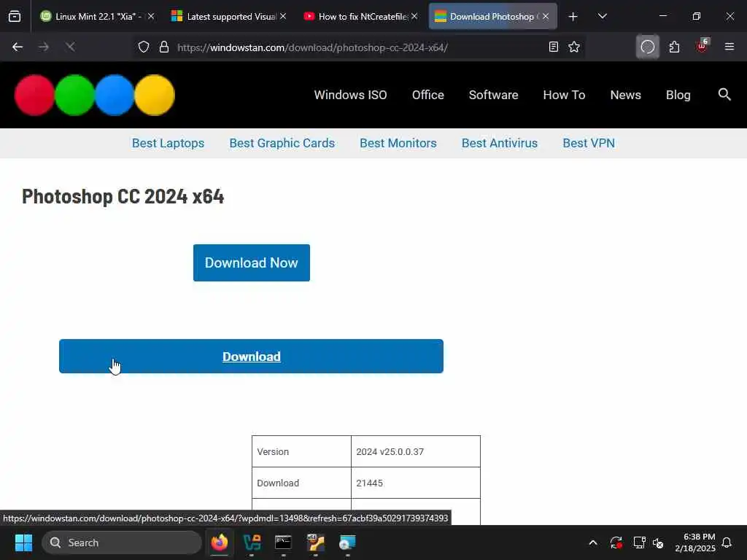Stop loading the page
The width and height of the screenshot is (747, 560).
(x=70, y=47)
